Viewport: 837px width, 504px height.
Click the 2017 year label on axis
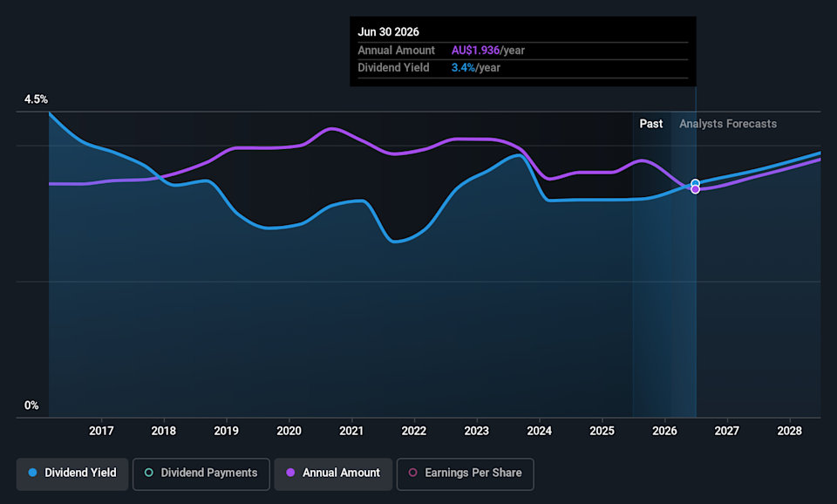[x=101, y=431]
